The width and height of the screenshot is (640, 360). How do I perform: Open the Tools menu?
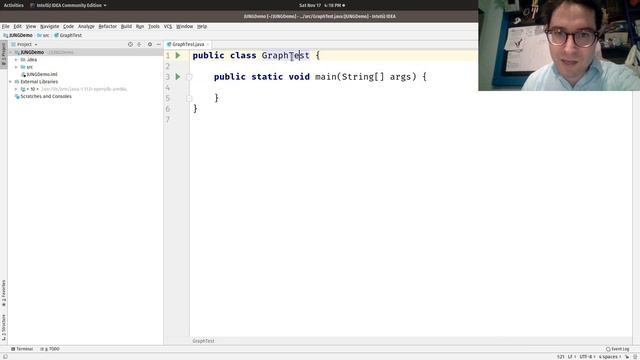154,26
